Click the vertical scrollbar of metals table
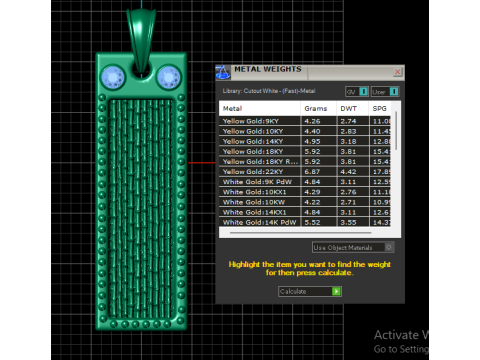 point(396,131)
